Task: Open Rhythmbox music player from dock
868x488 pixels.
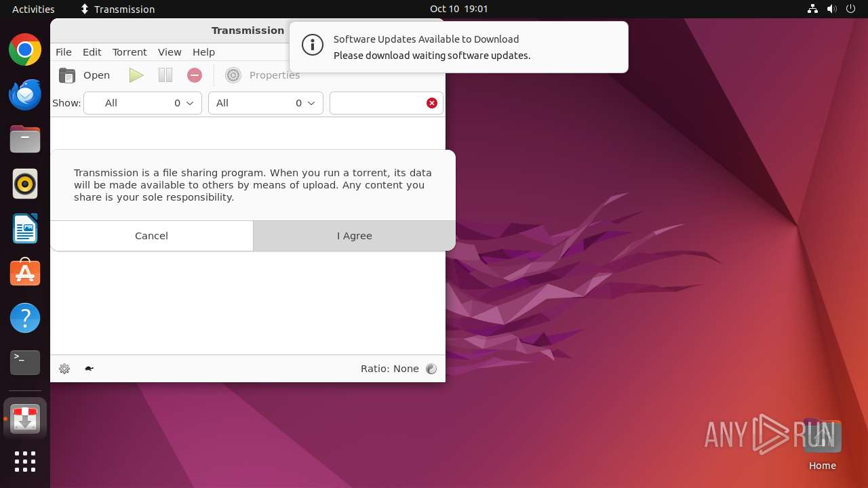Action: coord(25,184)
